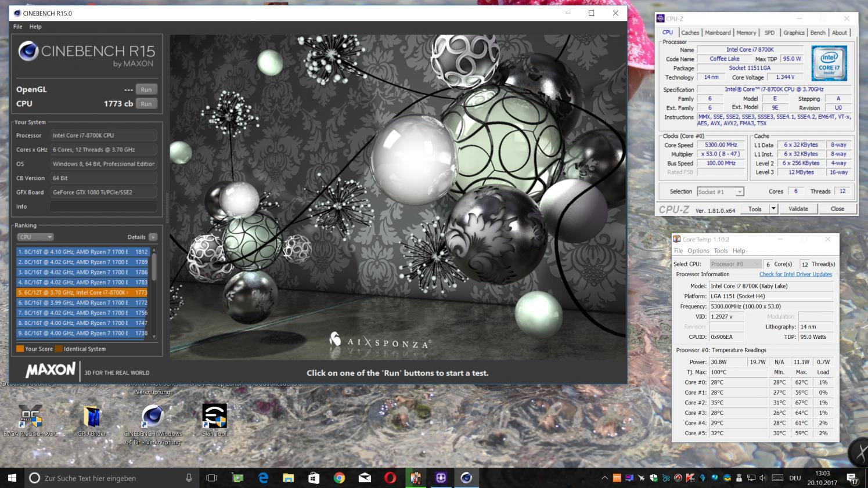Open the Action Center notifications icon
The width and height of the screenshot is (868, 488).
(x=852, y=478)
